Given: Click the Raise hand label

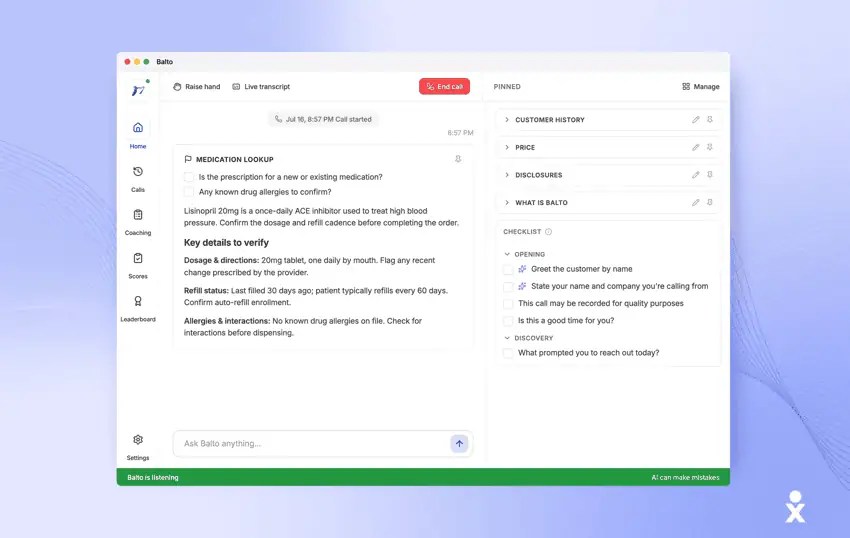Looking at the screenshot, I should 203,87.
